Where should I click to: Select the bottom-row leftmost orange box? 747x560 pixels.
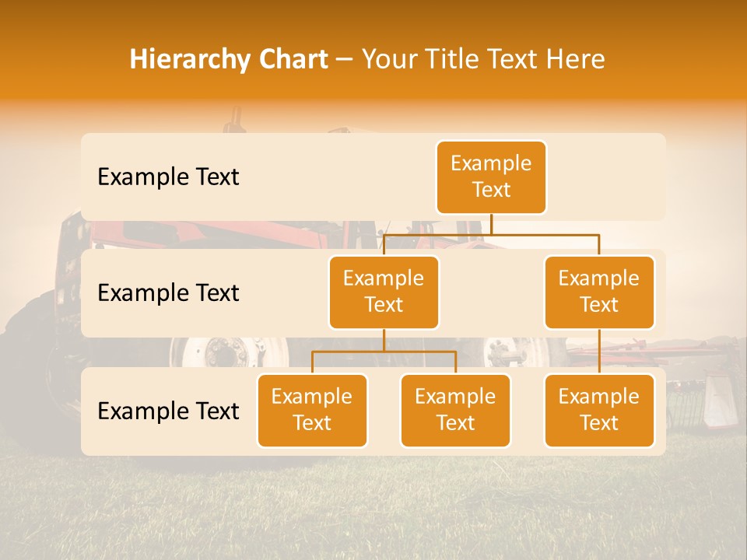click(x=312, y=411)
